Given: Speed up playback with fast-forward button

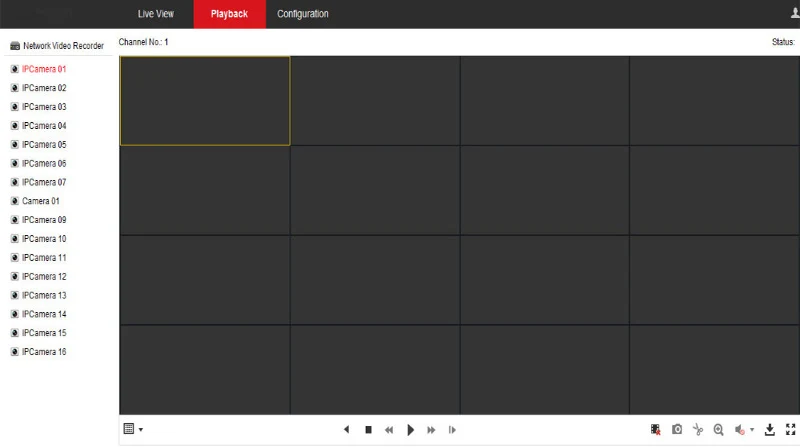Looking at the screenshot, I should [x=431, y=430].
